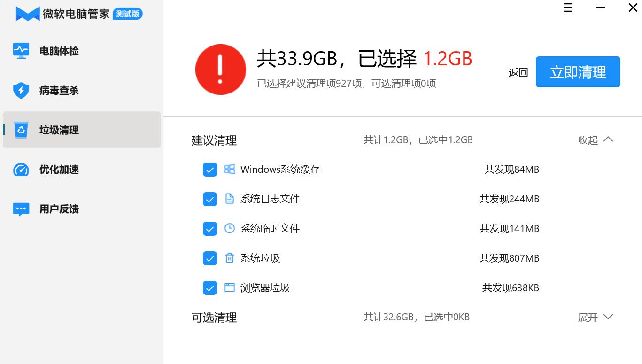Screen dimensions: 642x364
Task: Click 返回 to go back
Action: (x=518, y=72)
